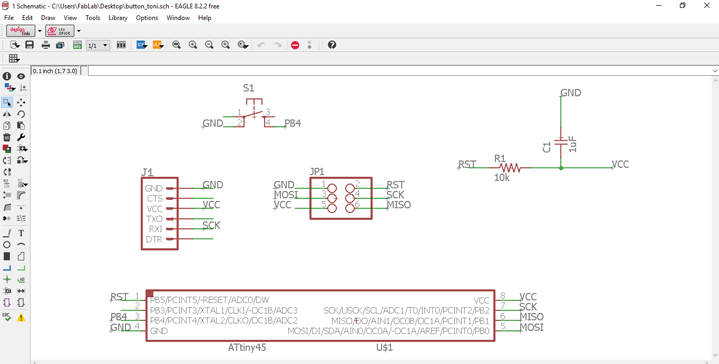Image resolution: width=719 pixels, height=364 pixels.
Task: Click the command line input field
Action: pyautogui.click(x=400, y=71)
